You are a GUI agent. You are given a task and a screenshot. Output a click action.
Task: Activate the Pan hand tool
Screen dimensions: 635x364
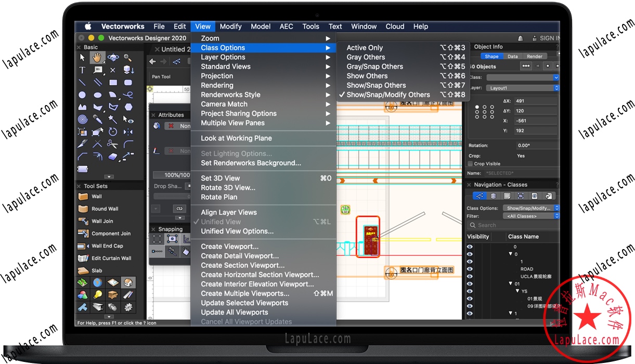98,58
